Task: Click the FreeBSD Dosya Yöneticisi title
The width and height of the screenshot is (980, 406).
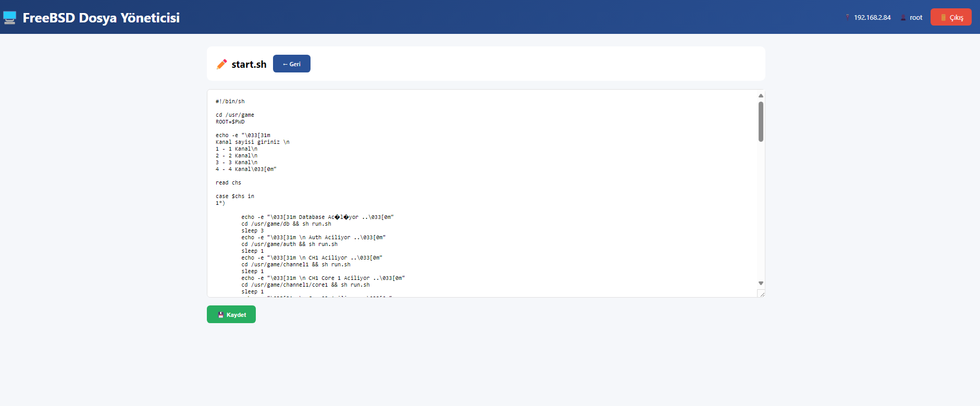Action: click(101, 18)
